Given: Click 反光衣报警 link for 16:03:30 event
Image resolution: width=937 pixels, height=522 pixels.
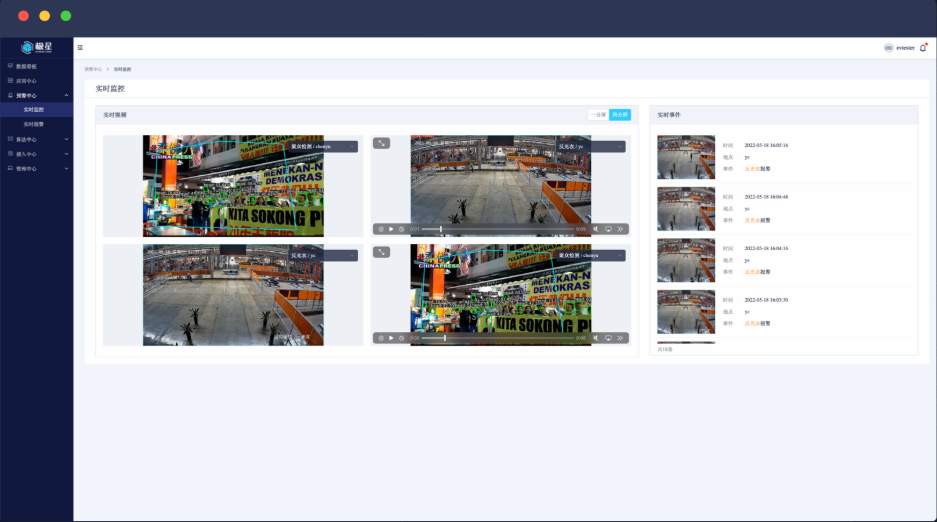Looking at the screenshot, I should point(757,324).
